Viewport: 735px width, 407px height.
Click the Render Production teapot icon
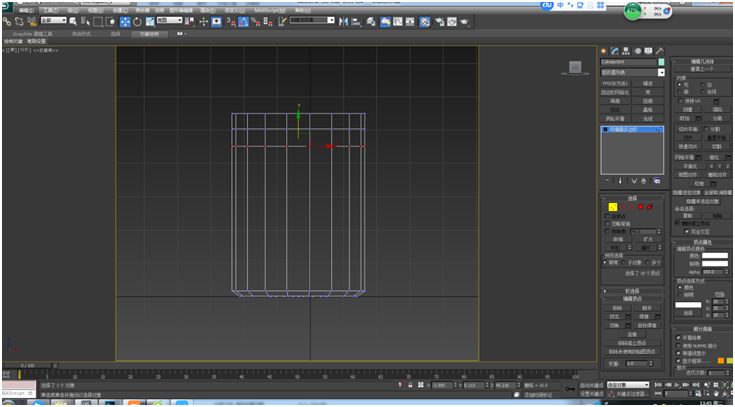tap(465, 21)
